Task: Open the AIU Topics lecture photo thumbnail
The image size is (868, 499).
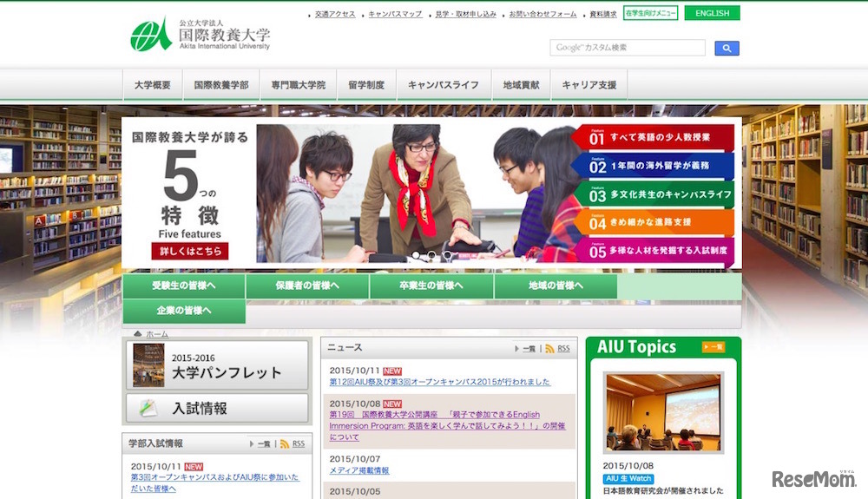Action: pos(663,413)
